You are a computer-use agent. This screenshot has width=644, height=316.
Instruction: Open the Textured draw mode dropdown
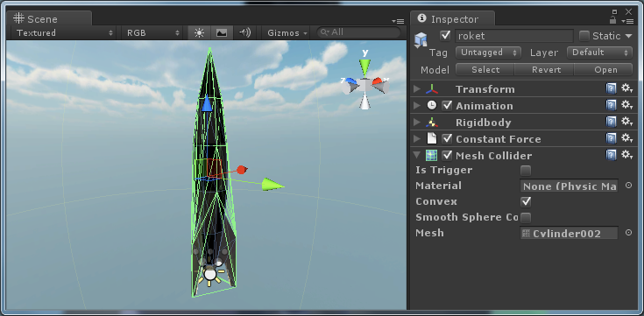click(64, 33)
